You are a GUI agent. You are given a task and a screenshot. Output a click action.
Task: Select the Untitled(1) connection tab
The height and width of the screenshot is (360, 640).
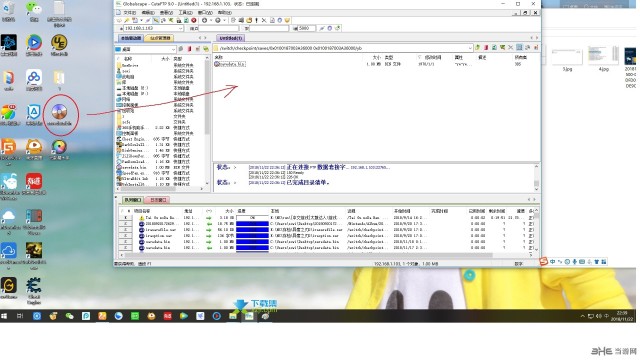(231, 38)
